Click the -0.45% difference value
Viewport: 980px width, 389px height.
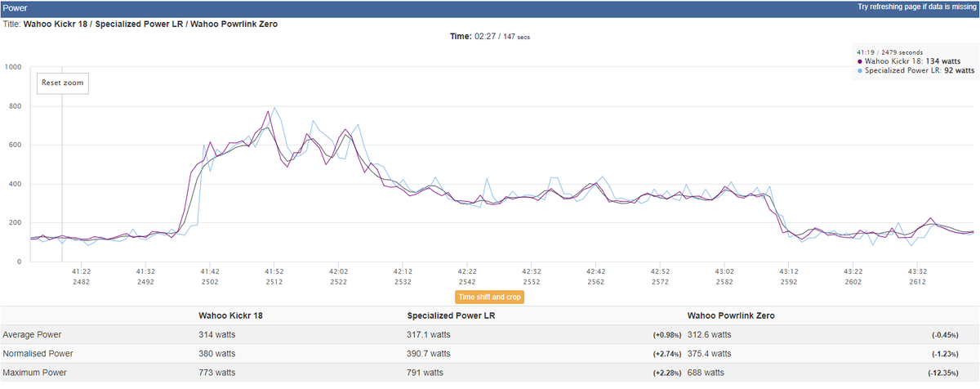tap(947, 334)
